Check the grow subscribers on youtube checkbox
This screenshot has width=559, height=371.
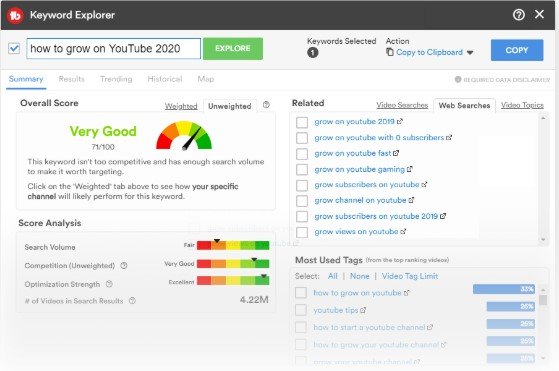click(x=302, y=185)
